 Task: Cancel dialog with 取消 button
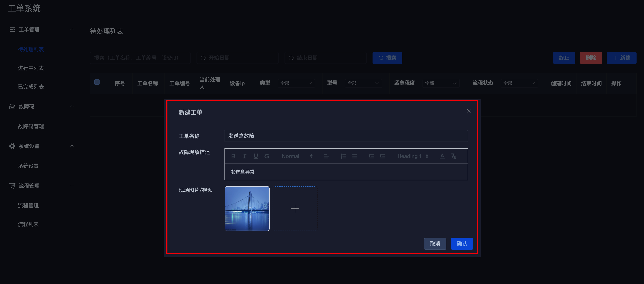click(435, 244)
